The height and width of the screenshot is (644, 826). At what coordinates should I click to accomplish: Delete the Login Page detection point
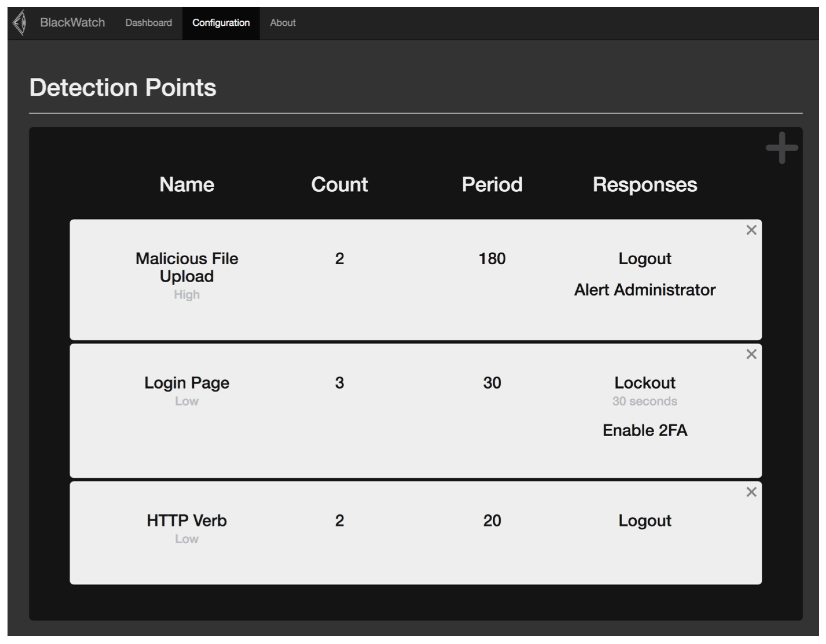[751, 354]
